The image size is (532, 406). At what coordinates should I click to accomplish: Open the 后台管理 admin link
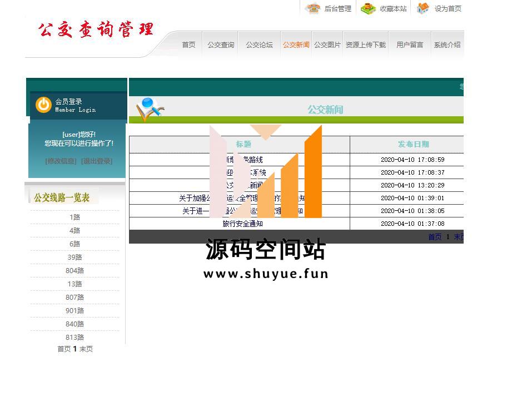337,9
